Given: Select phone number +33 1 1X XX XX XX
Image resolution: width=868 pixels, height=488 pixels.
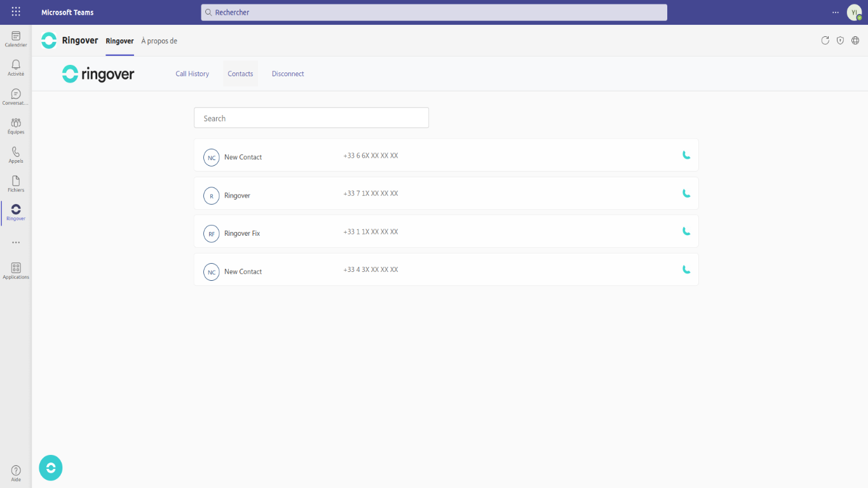Looking at the screenshot, I should [x=370, y=232].
